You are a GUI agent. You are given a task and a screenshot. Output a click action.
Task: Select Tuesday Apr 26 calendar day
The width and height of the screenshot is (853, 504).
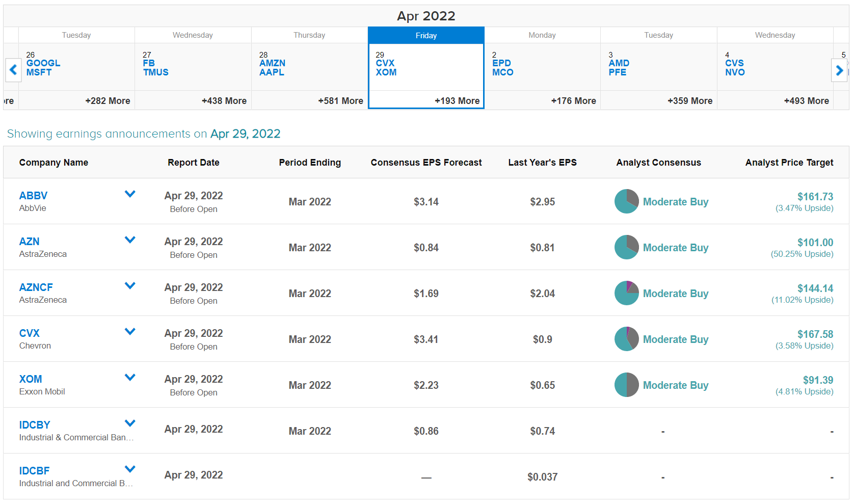(76, 68)
